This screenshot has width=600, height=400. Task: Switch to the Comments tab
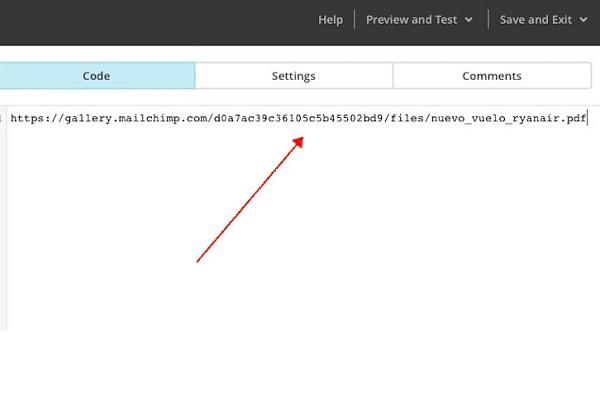click(x=491, y=76)
